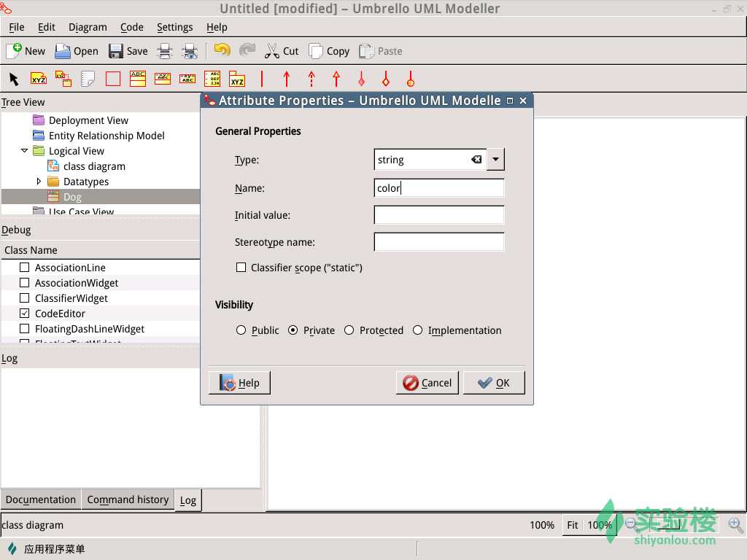Screen dimensions: 747x560
Task: Check the ClassifierWidget debug class
Action: [x=24, y=298]
